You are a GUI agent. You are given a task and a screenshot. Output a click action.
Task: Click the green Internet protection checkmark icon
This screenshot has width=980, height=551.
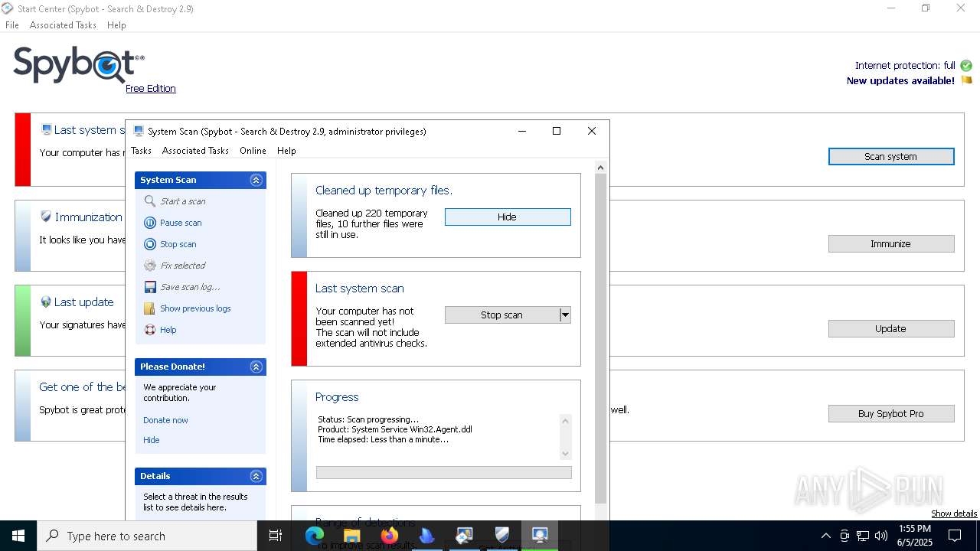click(x=966, y=66)
